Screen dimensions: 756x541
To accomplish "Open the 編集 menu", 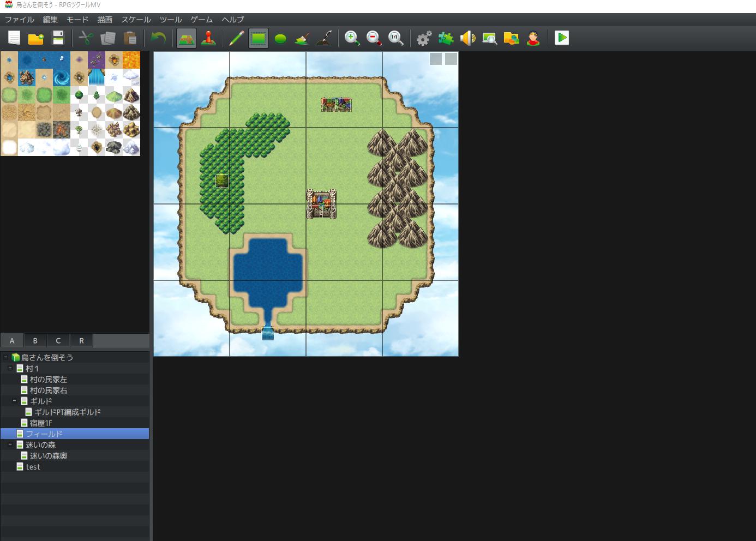I will 50,20.
